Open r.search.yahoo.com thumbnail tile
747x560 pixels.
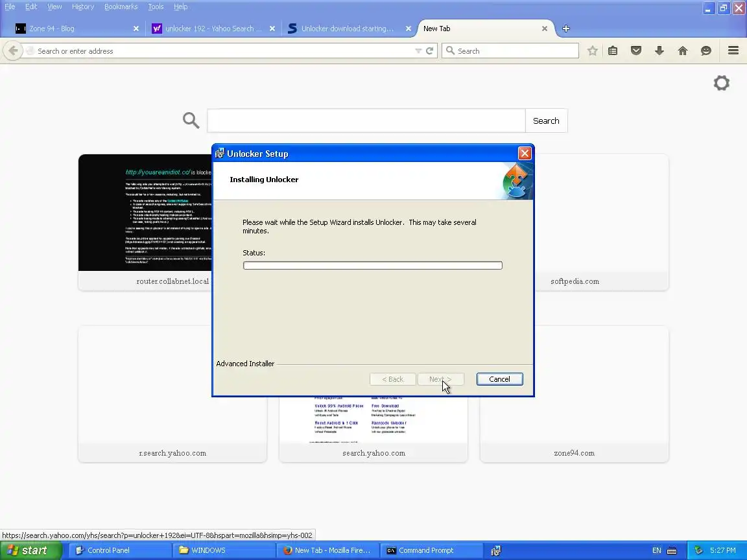[172, 394]
